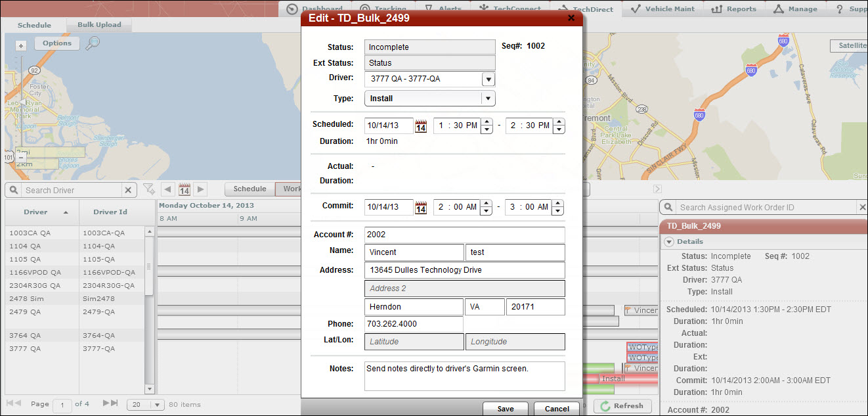The height and width of the screenshot is (416, 868).
Task: Open the Driver dropdown in the edit dialog
Action: (x=488, y=78)
